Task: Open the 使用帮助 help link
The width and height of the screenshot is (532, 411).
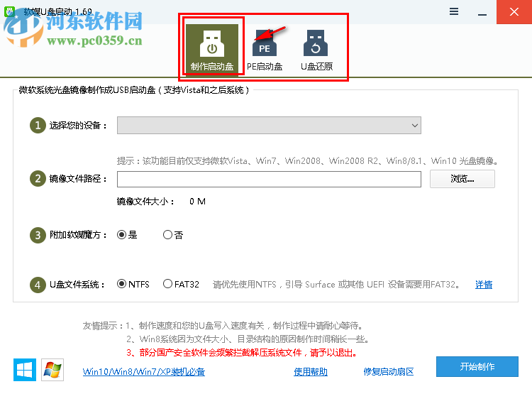Action: click(x=311, y=371)
